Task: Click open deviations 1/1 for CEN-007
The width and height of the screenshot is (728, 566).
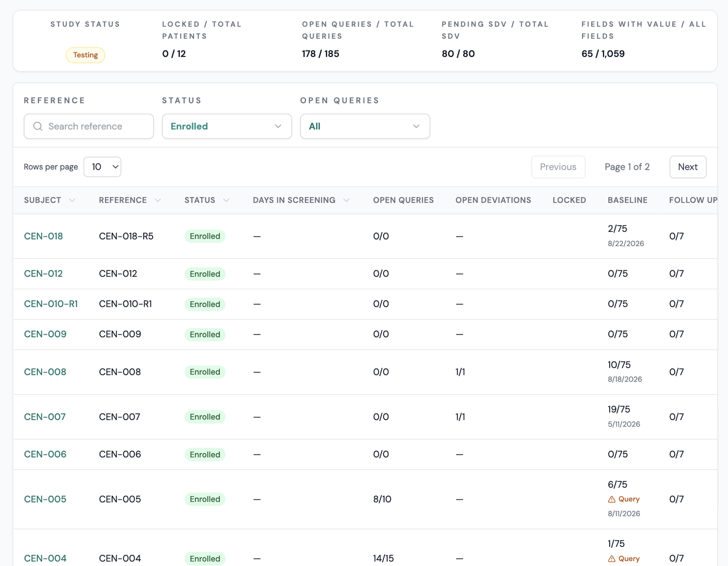Action: (x=460, y=417)
